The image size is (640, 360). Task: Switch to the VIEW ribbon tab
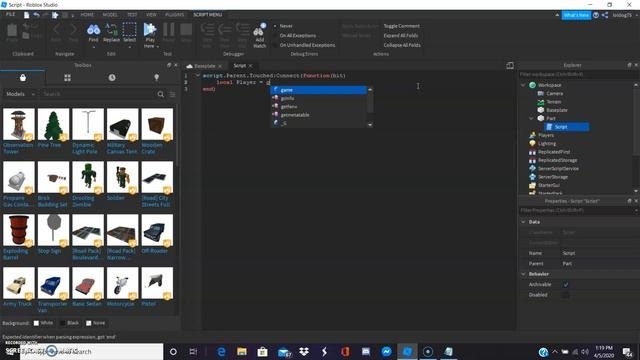[x=151, y=15]
